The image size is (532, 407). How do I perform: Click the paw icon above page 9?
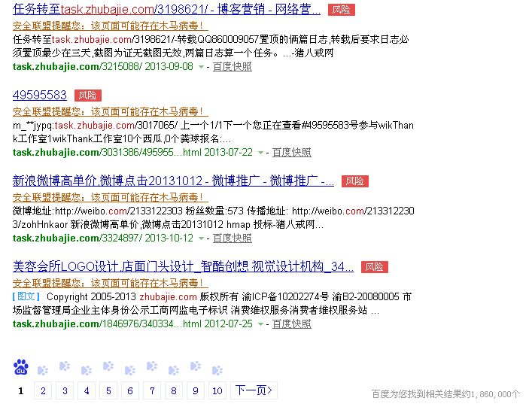pyautogui.click(x=196, y=366)
